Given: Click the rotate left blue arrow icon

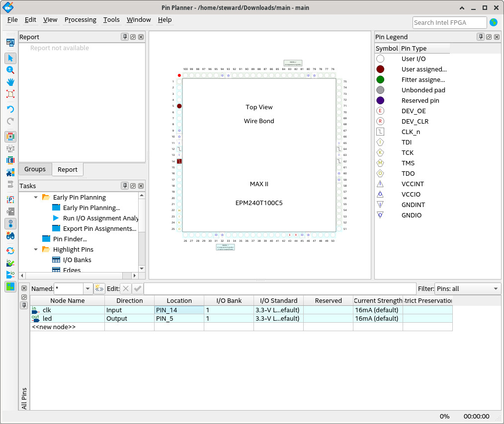Looking at the screenshot, I should click(x=10, y=109).
